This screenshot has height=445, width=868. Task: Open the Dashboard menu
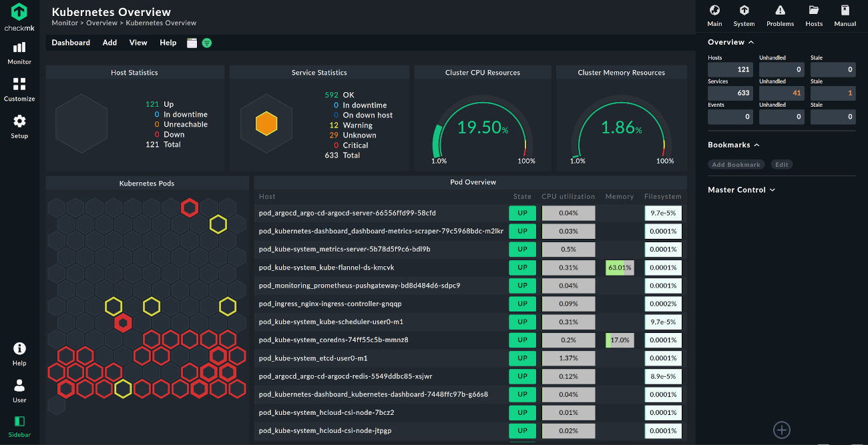click(71, 43)
